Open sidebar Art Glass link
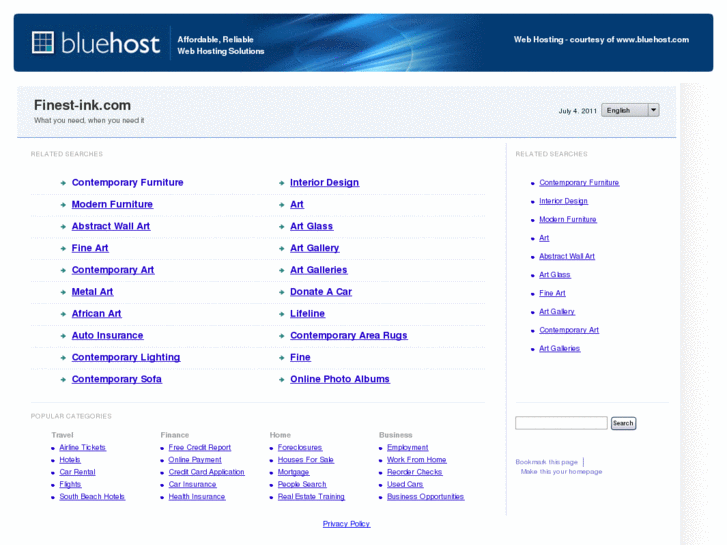Viewport: 727px width, 545px height. [x=555, y=275]
